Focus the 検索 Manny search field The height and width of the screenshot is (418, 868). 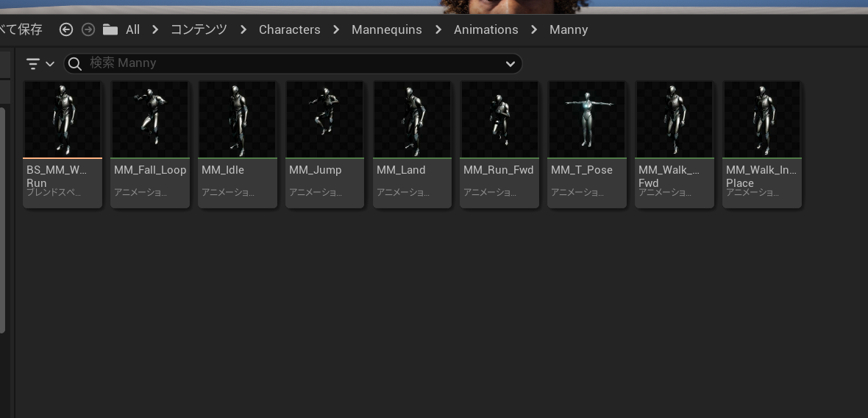tap(294, 63)
